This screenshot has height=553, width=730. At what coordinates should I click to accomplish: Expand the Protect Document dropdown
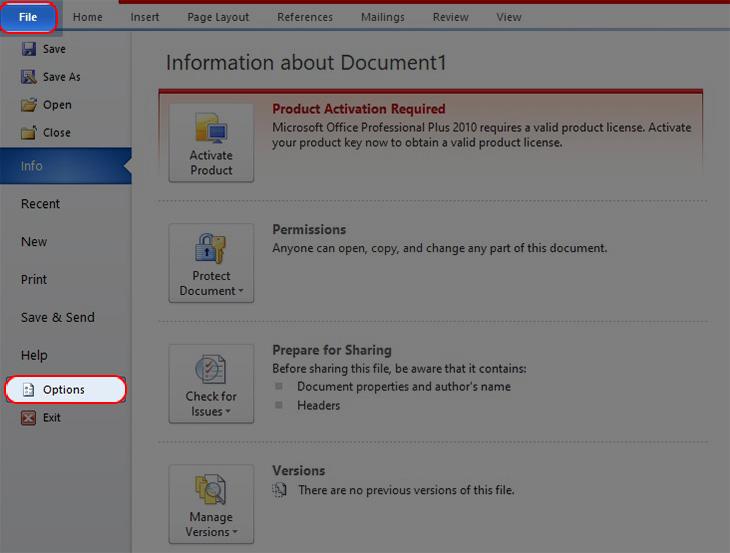211,262
